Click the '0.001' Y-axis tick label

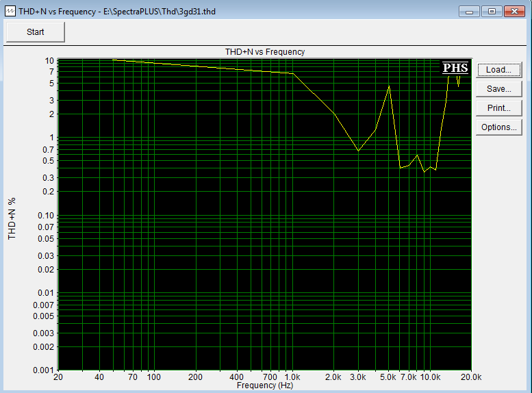(43, 370)
